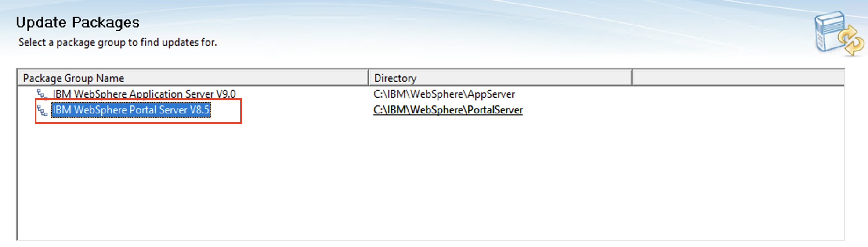Screen dimensions: 868x247
Task: Click blank third-column cell in Application Server row
Action: 738,94
